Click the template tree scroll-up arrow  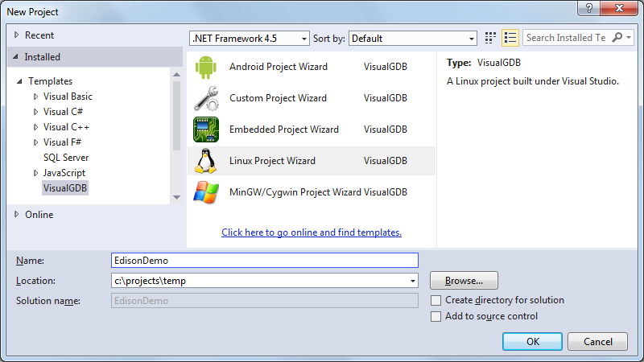176,75
